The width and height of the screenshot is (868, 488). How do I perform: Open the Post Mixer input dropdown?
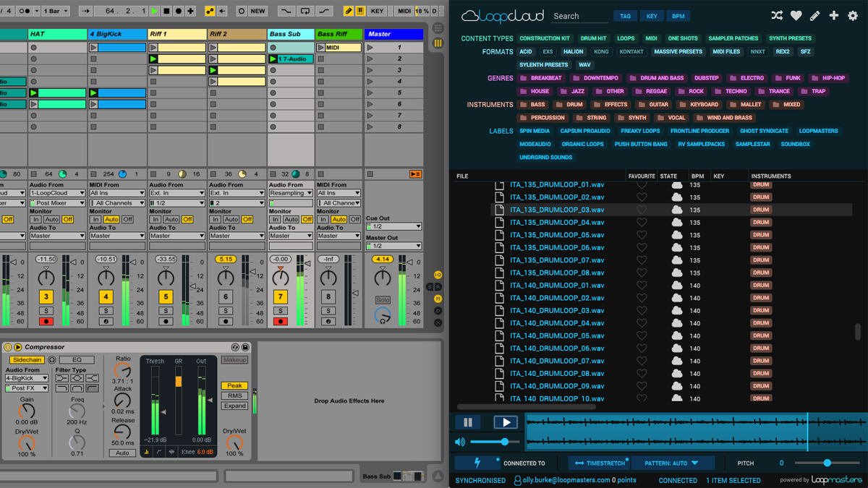56,203
